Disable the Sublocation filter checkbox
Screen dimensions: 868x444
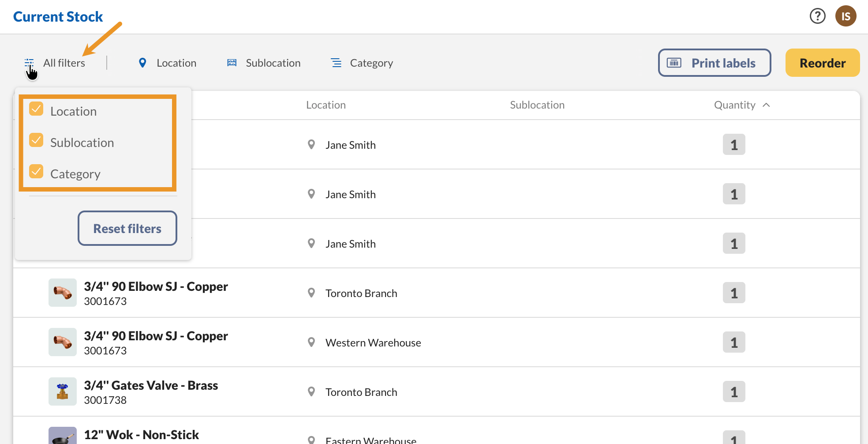pyautogui.click(x=37, y=140)
